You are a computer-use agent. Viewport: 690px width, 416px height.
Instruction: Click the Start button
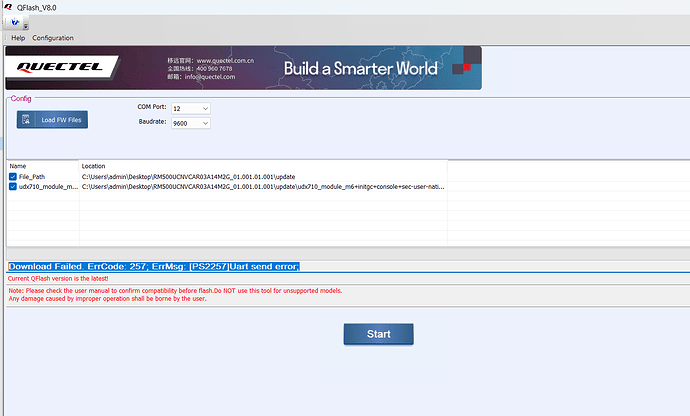coord(378,334)
